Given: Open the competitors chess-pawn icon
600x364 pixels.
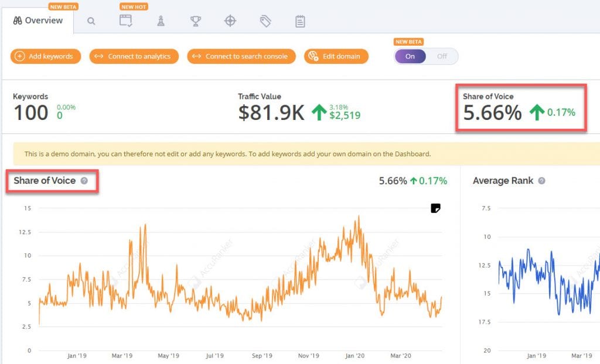Looking at the screenshot, I should 161,20.
